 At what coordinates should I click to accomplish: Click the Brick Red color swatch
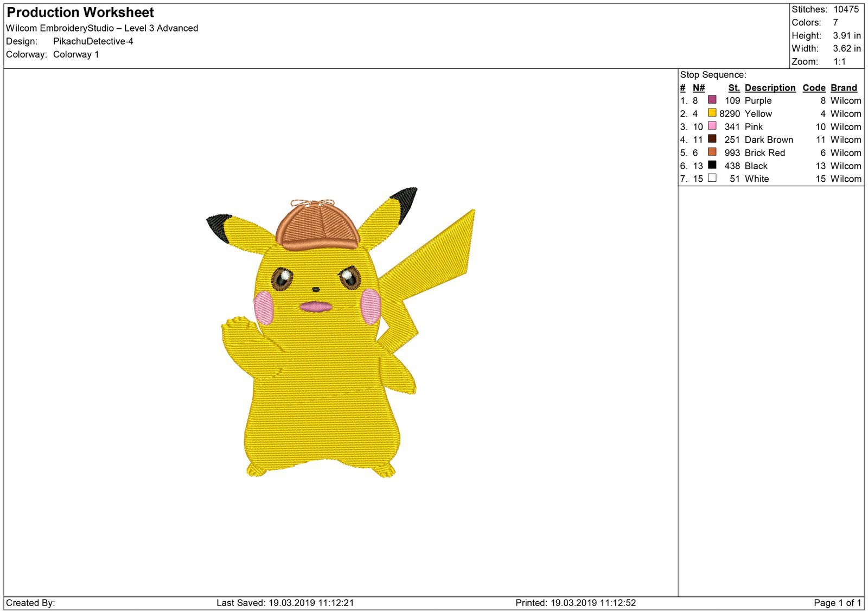pos(712,152)
